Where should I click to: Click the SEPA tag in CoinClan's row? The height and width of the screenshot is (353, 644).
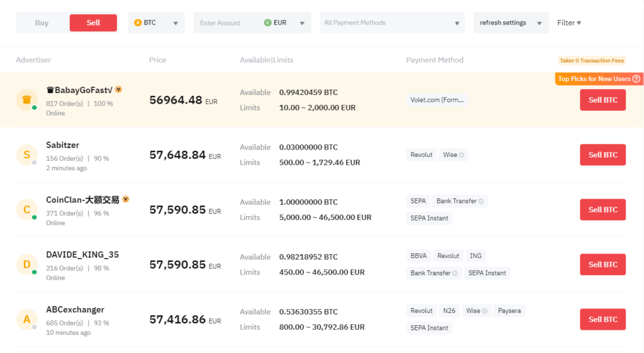[x=418, y=201]
